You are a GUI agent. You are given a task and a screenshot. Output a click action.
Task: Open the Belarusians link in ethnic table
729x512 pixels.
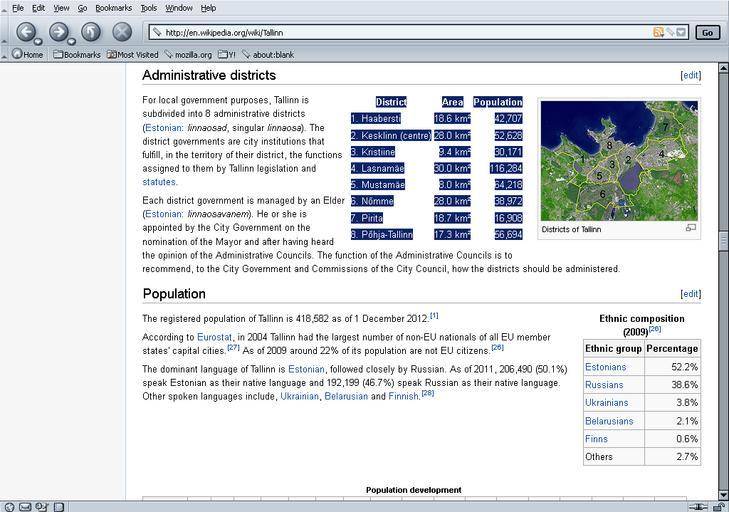tap(609, 421)
